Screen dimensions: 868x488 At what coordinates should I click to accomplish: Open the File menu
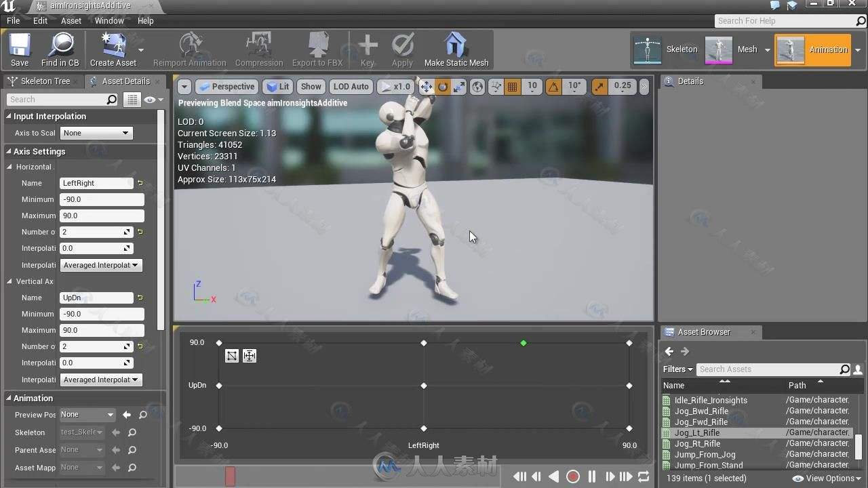(14, 20)
